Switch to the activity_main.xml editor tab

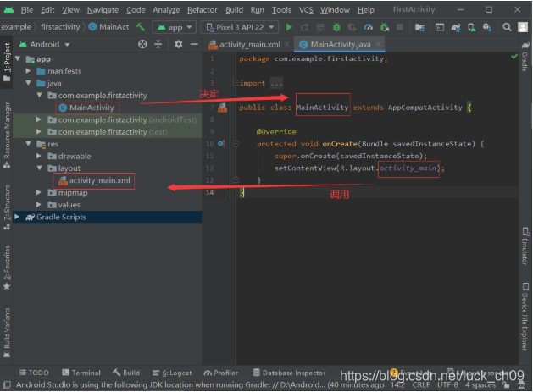click(249, 45)
